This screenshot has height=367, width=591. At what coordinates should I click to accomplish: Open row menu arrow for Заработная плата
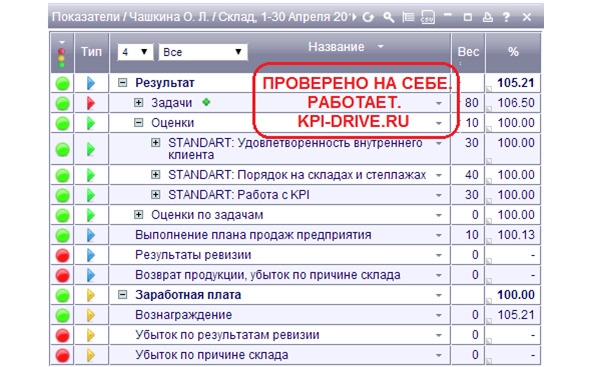click(439, 295)
